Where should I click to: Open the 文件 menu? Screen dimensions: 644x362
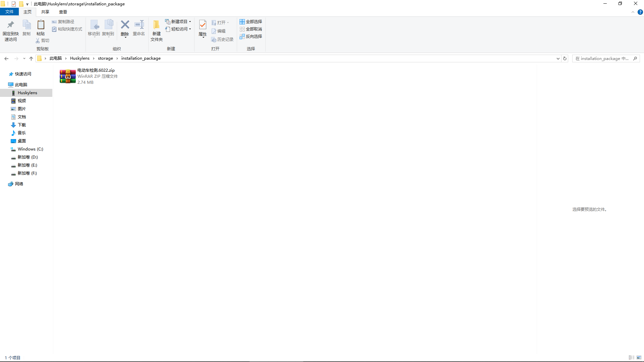tap(9, 11)
